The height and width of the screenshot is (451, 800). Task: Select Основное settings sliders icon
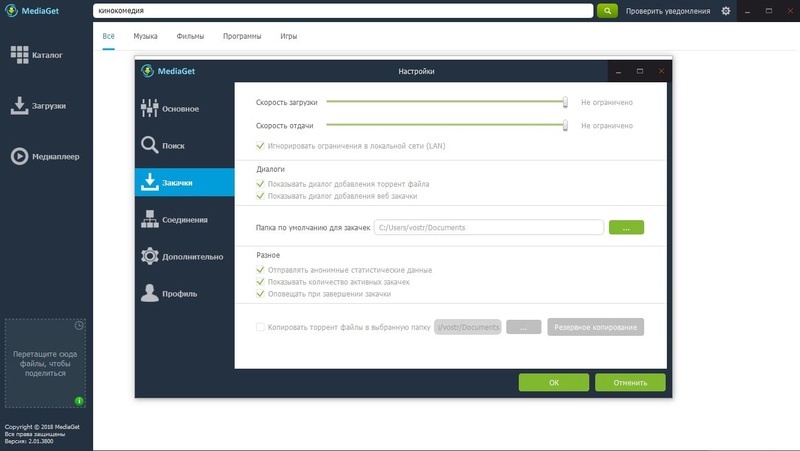(x=150, y=108)
